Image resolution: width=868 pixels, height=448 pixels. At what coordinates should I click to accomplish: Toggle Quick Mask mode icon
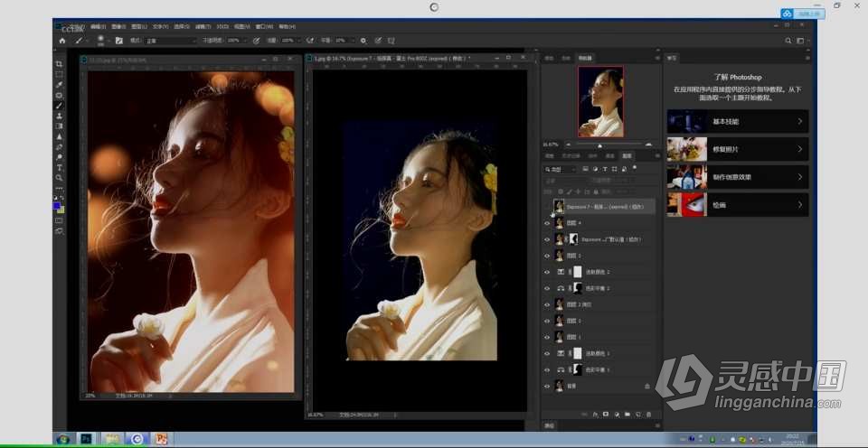pos(59,220)
